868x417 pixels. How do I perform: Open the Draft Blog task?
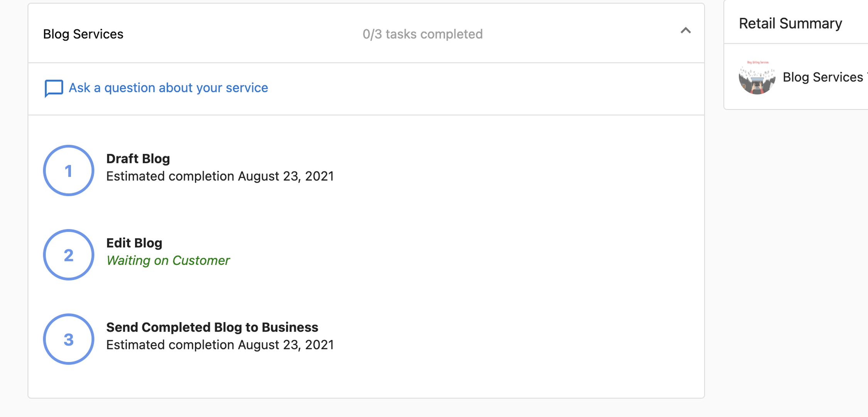pyautogui.click(x=138, y=159)
